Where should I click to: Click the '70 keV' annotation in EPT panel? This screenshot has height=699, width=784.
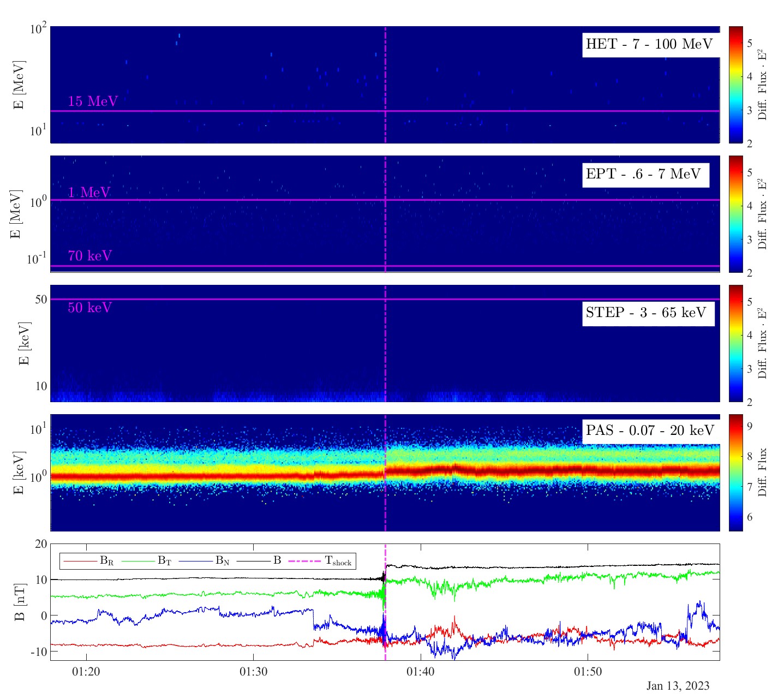coord(89,256)
